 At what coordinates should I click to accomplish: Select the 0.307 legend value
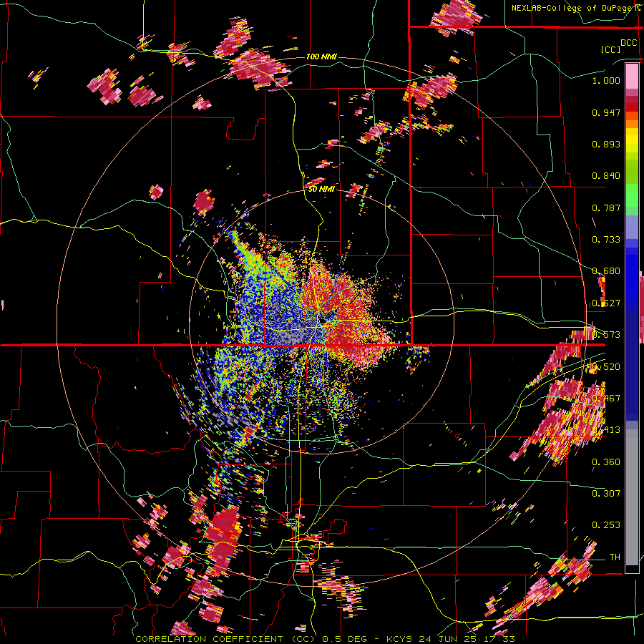coord(606,494)
